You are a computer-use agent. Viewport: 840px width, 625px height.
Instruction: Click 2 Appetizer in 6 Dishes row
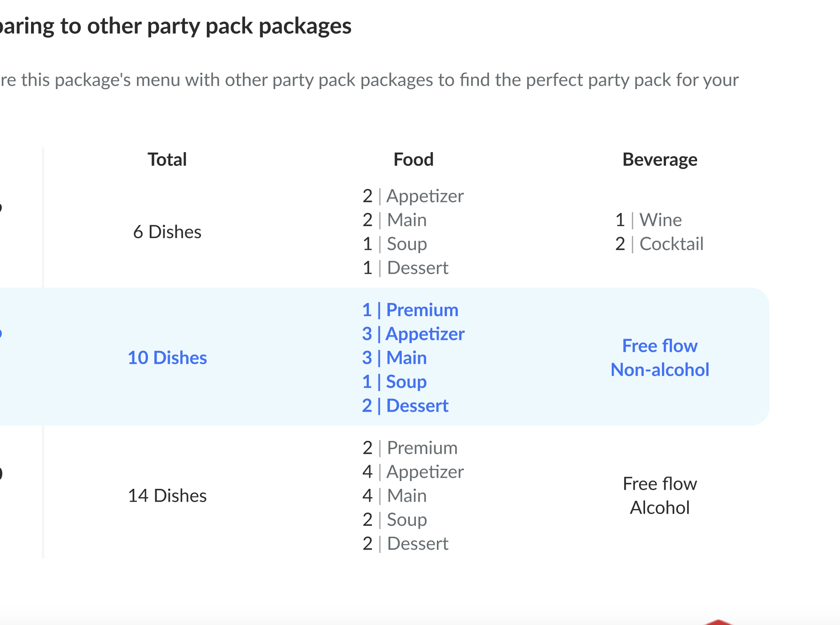click(413, 196)
